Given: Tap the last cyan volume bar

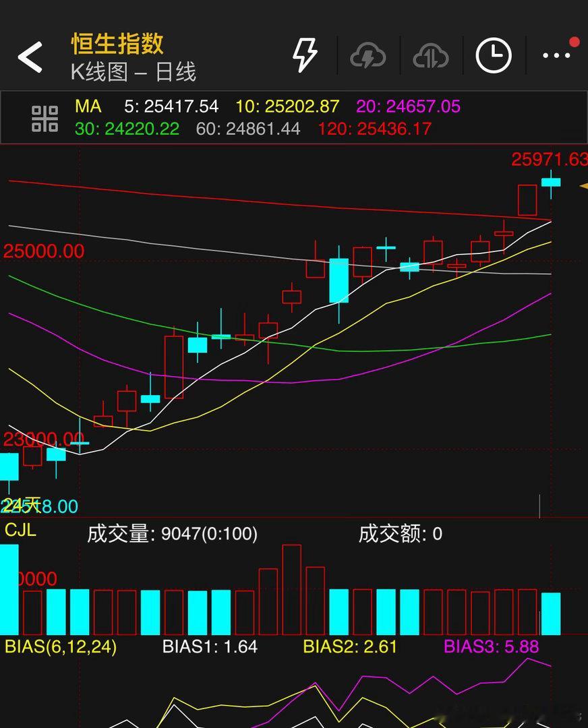Looking at the screenshot, I should pyautogui.click(x=551, y=614).
